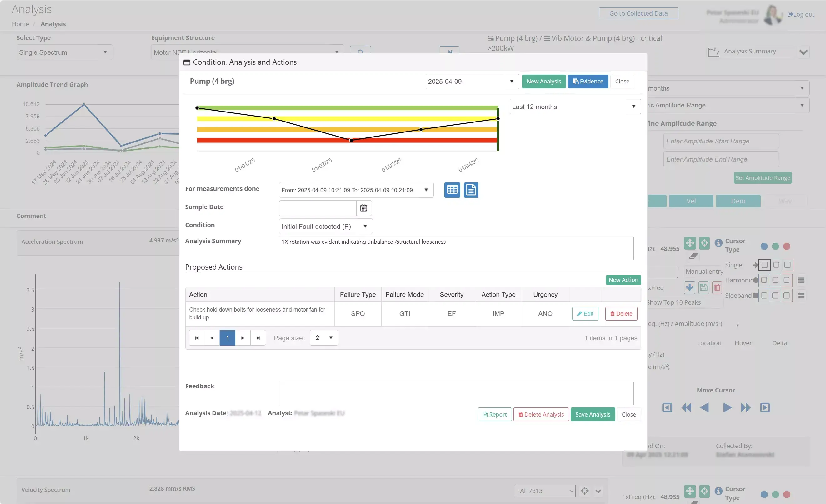Edit the Check hold down bolts action

585,314
